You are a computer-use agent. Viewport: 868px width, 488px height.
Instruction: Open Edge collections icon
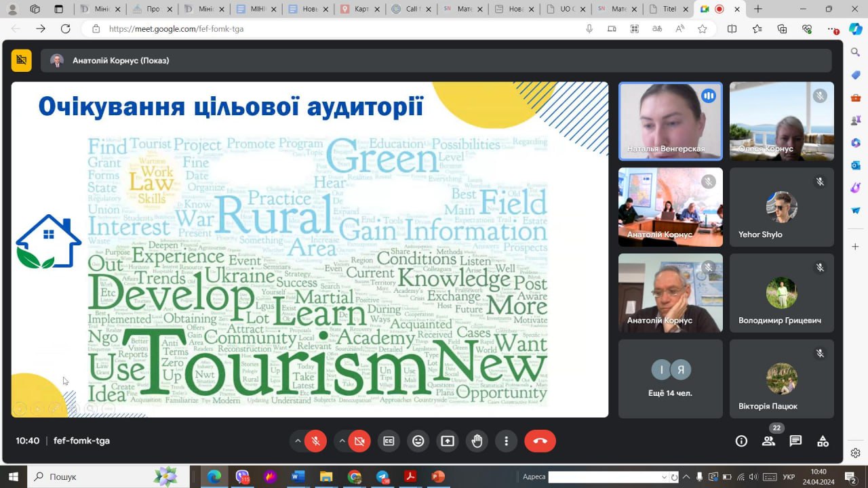pyautogui.click(x=782, y=29)
